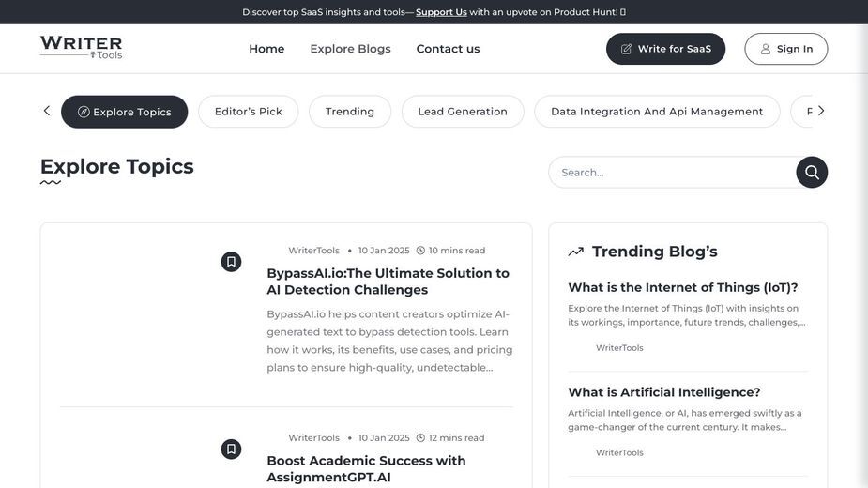Click the WriterTools logo
The width and height of the screenshot is (868, 488).
tap(81, 48)
